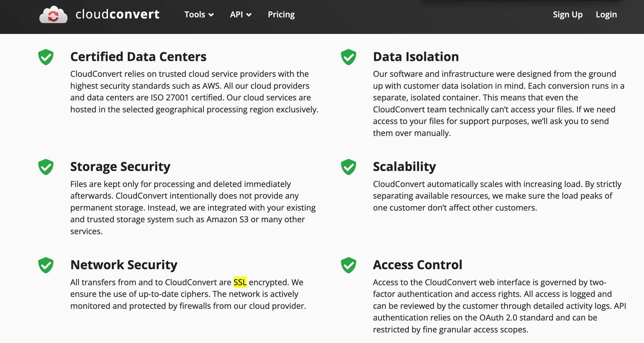This screenshot has width=644, height=343.
Task: Click the Network Security heading
Action: pyautogui.click(x=124, y=265)
